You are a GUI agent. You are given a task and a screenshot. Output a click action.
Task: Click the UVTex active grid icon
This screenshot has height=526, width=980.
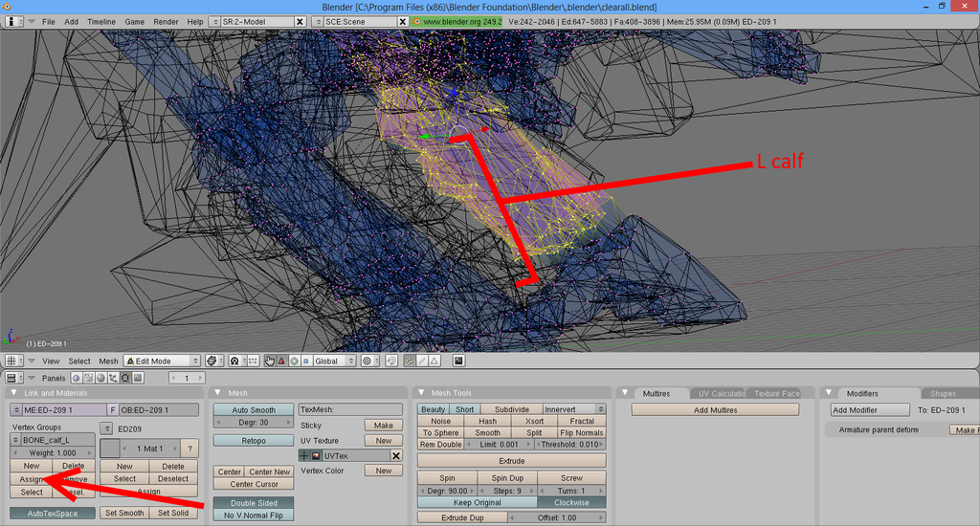tap(305, 456)
